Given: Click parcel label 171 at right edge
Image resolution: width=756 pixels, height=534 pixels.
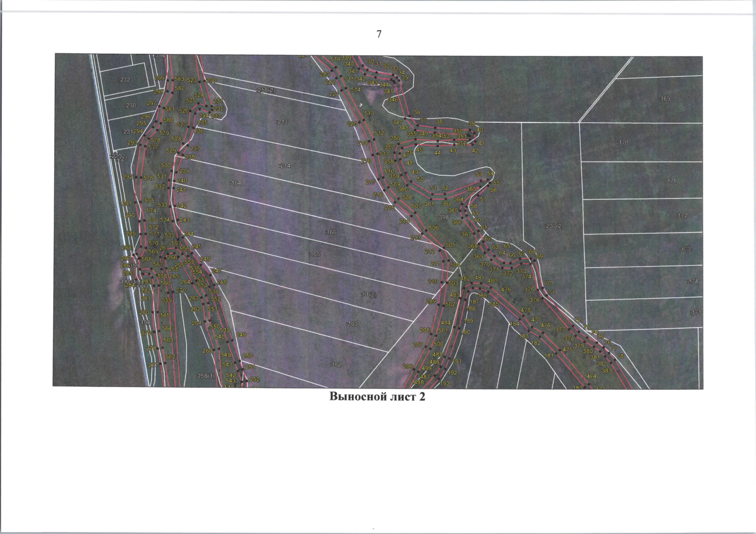Looking at the screenshot, I should (695, 313).
